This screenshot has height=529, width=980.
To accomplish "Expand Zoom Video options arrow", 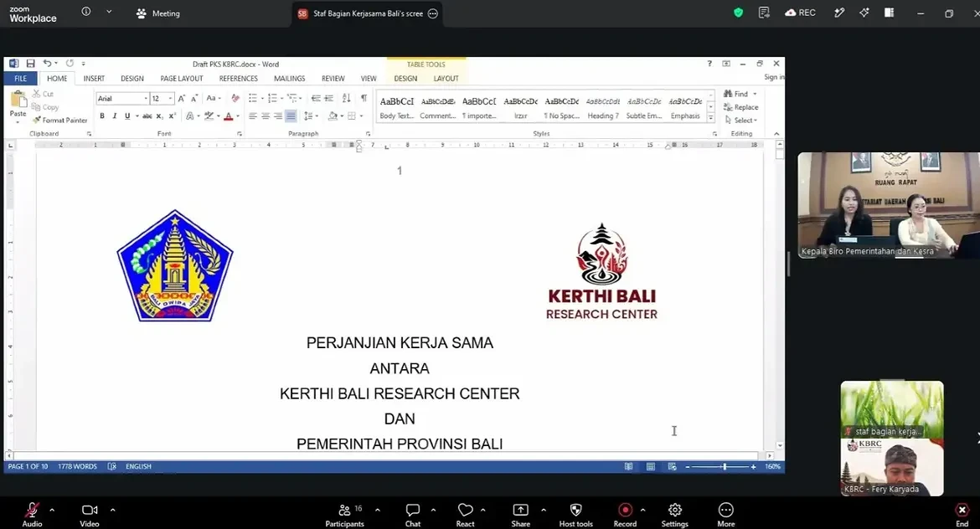I will coord(112,511).
